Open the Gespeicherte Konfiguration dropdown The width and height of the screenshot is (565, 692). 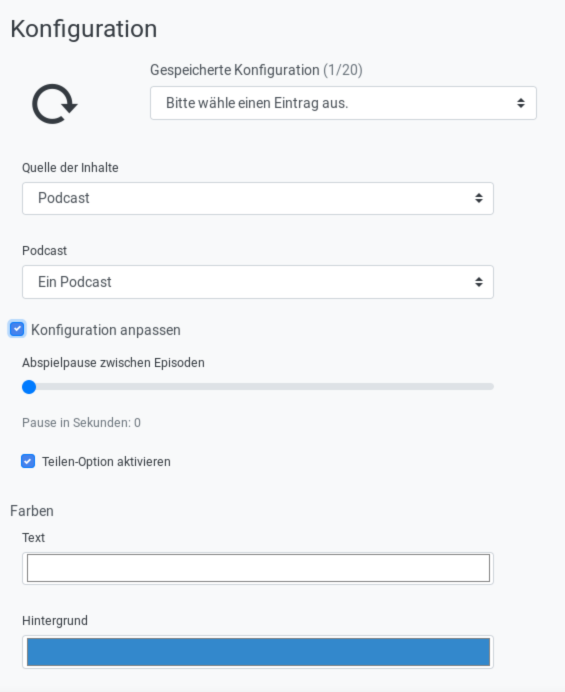[343, 103]
